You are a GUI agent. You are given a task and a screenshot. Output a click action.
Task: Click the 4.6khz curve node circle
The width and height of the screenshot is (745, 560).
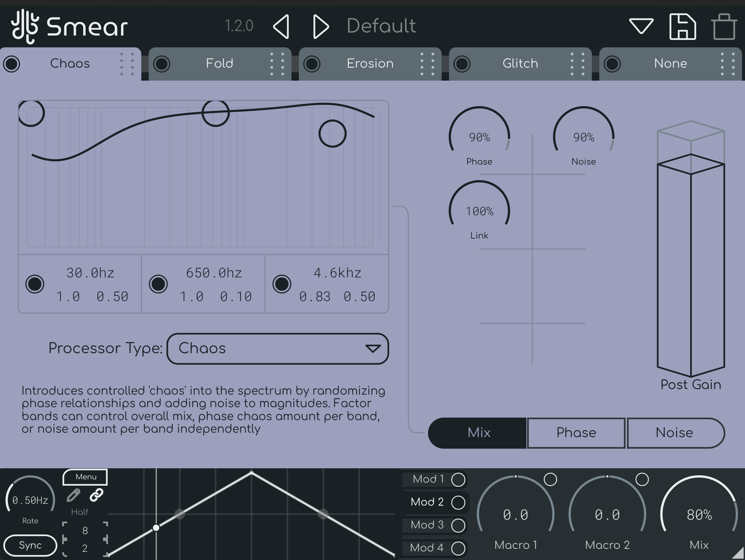332,134
